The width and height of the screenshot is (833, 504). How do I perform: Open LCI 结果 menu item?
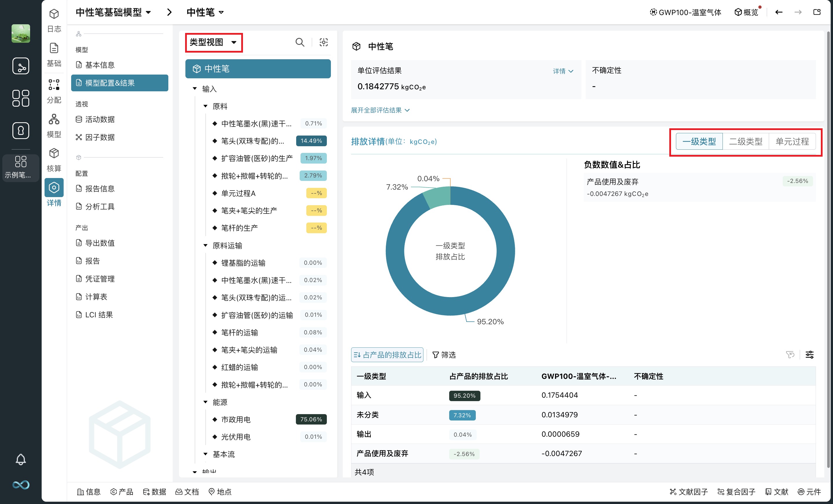(x=98, y=314)
